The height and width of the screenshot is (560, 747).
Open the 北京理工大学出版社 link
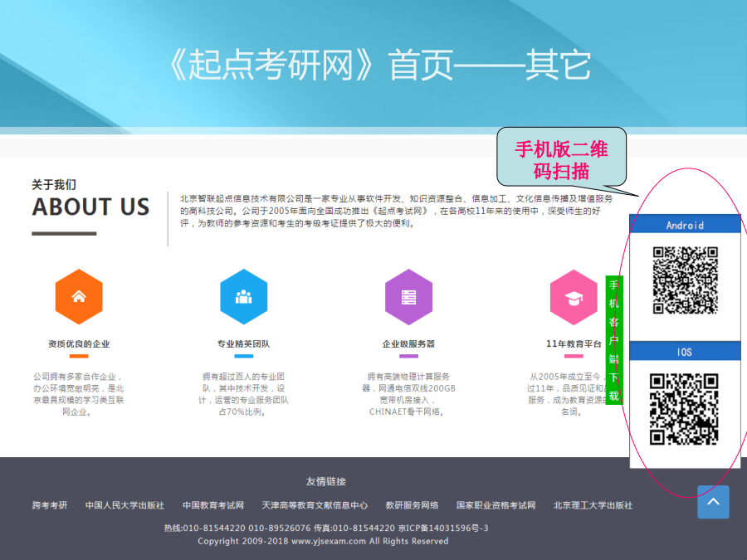593,505
